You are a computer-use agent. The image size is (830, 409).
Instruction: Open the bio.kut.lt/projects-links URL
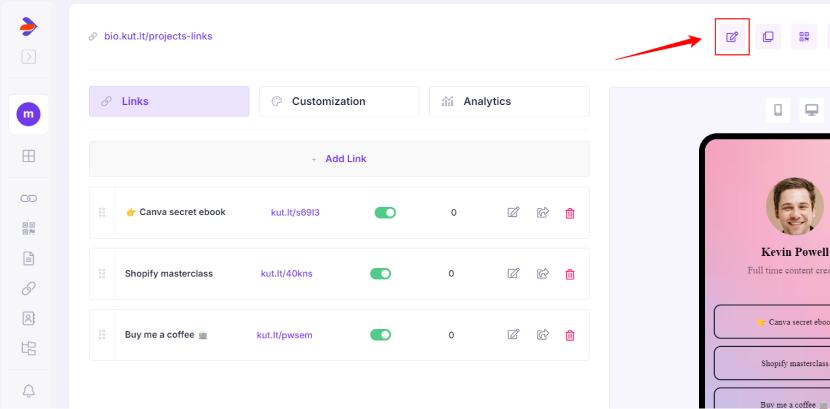point(158,36)
